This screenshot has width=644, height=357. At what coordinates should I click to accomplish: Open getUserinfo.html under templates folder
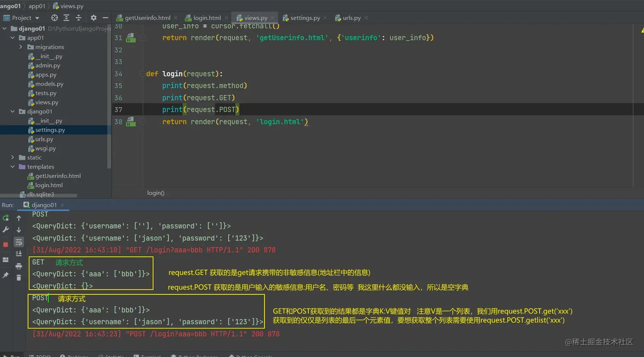(58, 176)
